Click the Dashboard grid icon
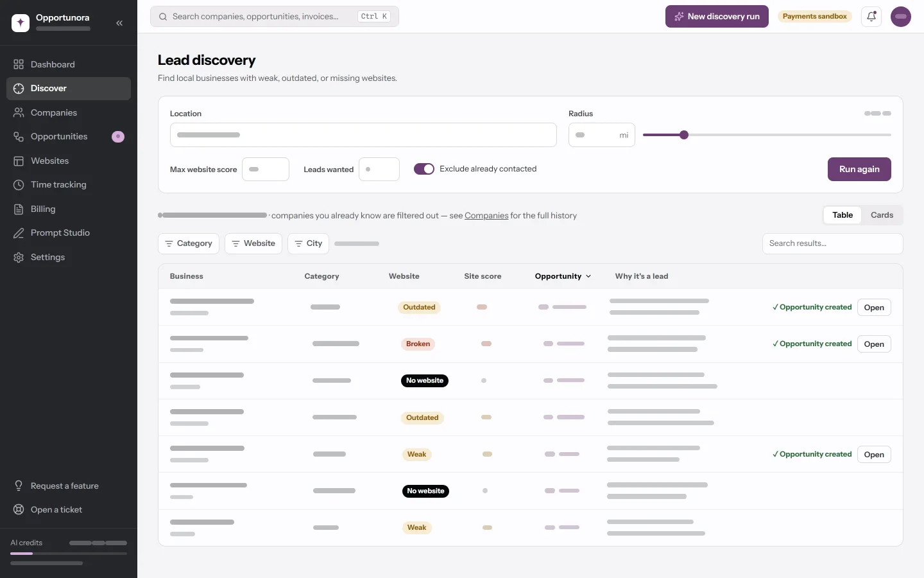Screen dimensions: 924x578 (19, 64)
